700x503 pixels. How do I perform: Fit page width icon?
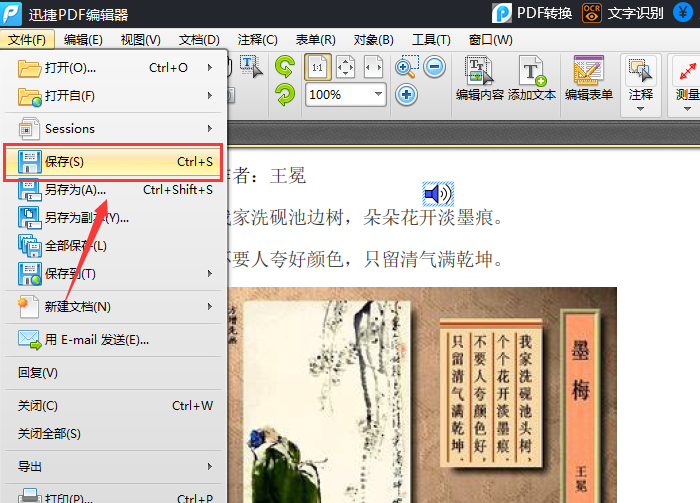(x=373, y=67)
